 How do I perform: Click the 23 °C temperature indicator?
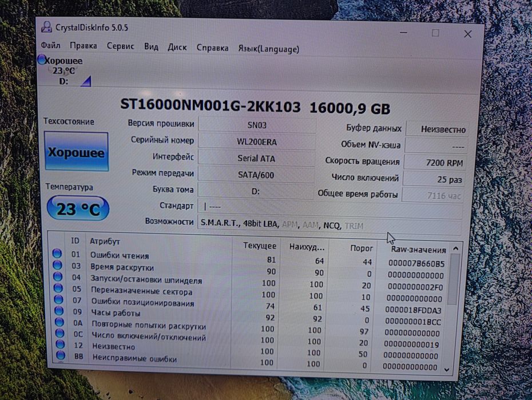coord(78,208)
